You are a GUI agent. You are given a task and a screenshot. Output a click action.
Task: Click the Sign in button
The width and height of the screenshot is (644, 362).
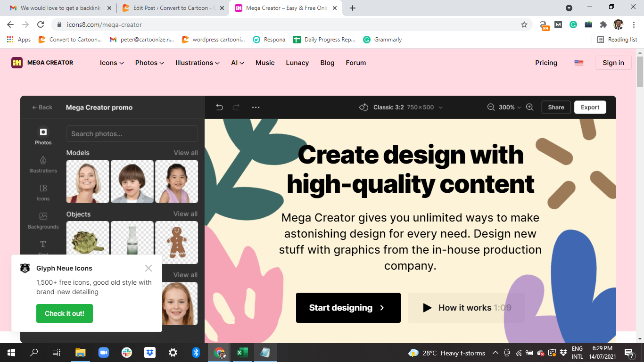coord(613,63)
